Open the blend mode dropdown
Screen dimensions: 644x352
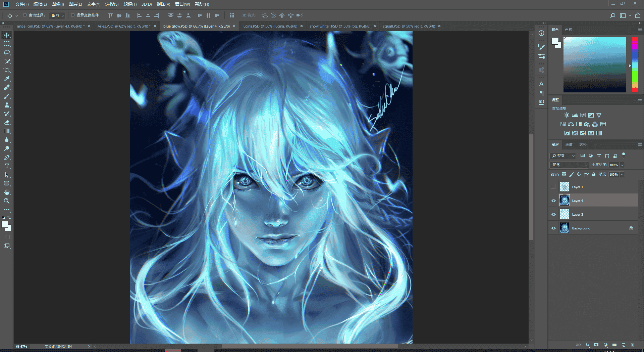pos(569,165)
